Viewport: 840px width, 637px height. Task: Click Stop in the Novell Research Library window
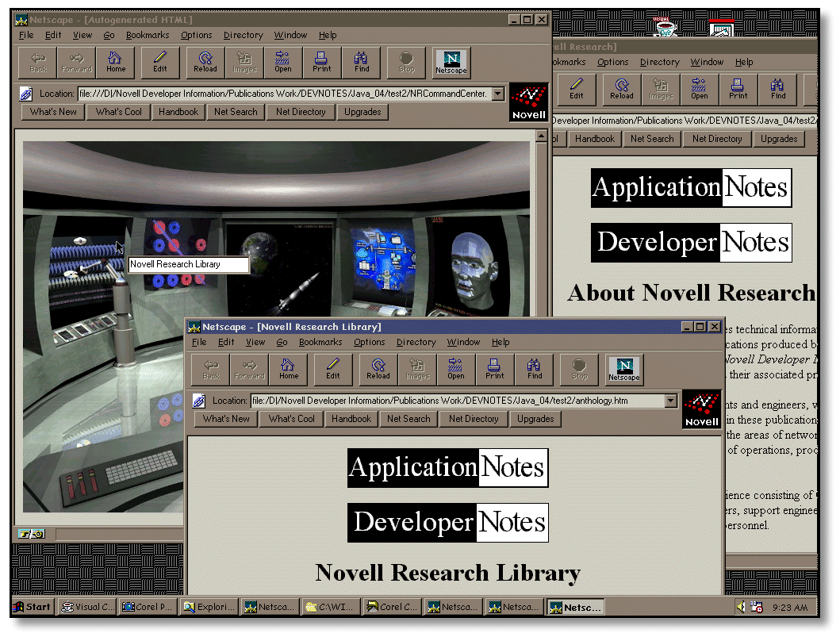(x=580, y=370)
